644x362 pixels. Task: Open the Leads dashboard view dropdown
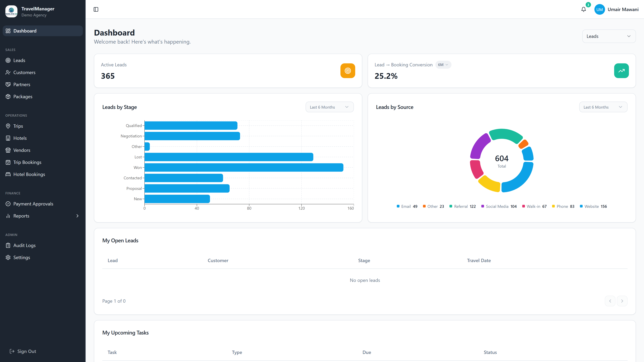[609, 36]
